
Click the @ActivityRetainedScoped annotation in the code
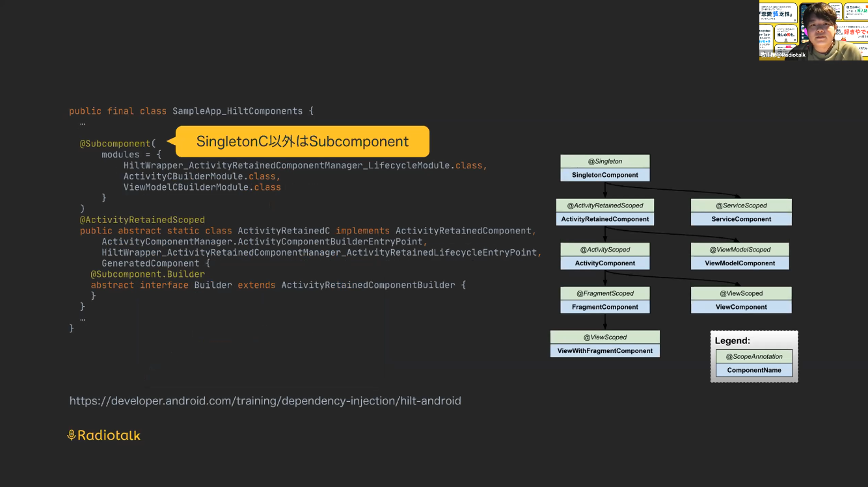(x=142, y=220)
